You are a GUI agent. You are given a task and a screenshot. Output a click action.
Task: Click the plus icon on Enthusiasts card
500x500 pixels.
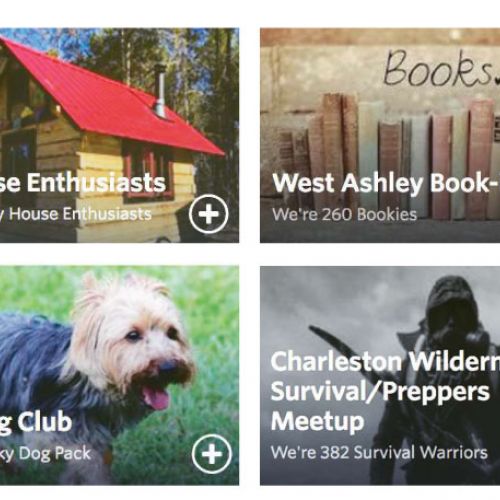point(209,214)
